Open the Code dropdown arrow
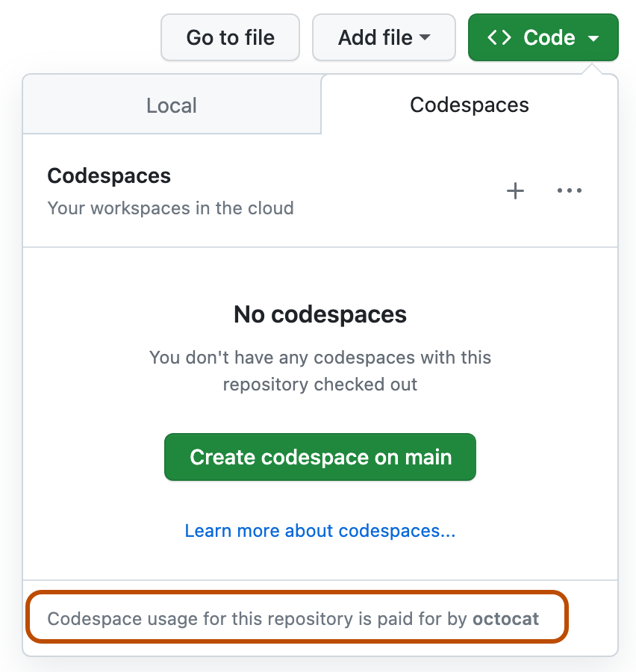Viewport: 636px width, 672px height. [593, 37]
